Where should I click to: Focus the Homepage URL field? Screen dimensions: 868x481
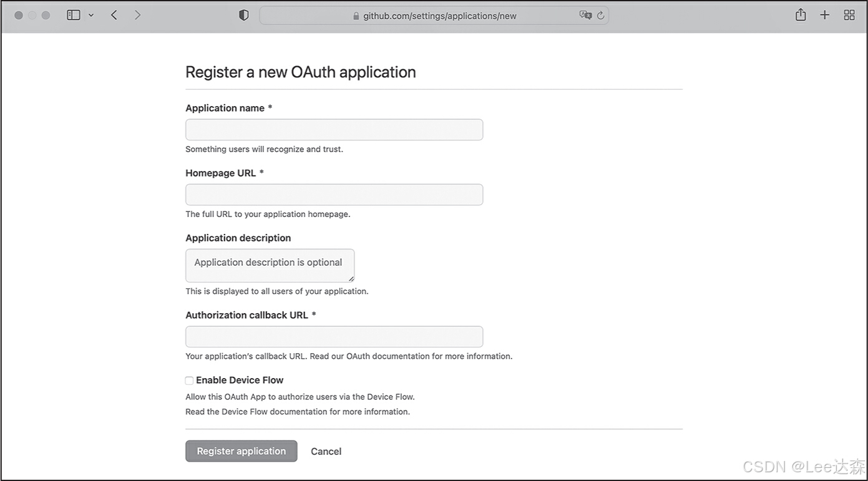point(334,194)
